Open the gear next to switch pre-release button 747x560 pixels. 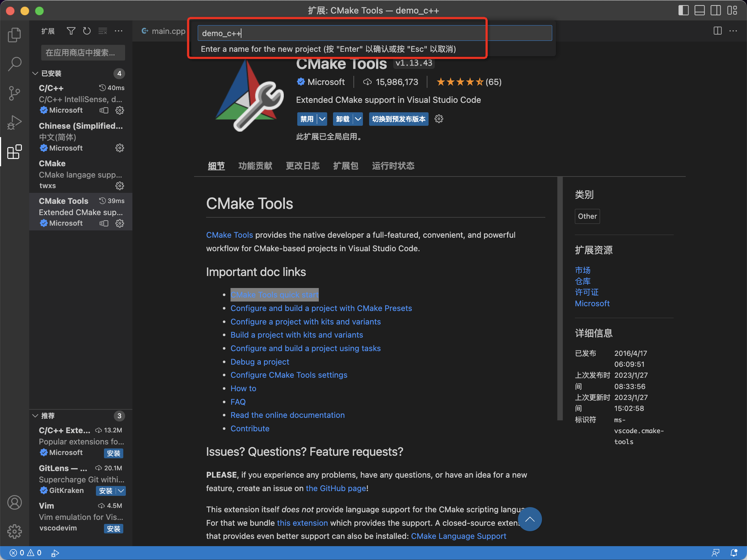coord(439,119)
